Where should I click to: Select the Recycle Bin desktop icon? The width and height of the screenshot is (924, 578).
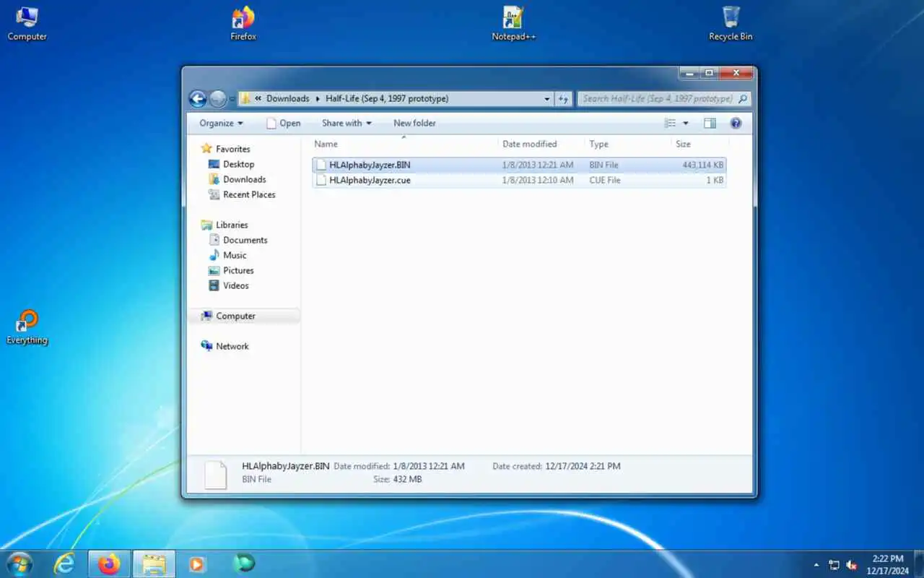pos(731,23)
